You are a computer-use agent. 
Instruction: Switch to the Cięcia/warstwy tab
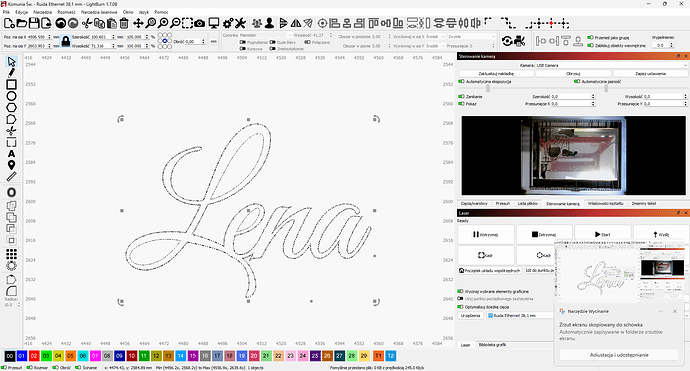tap(474, 204)
